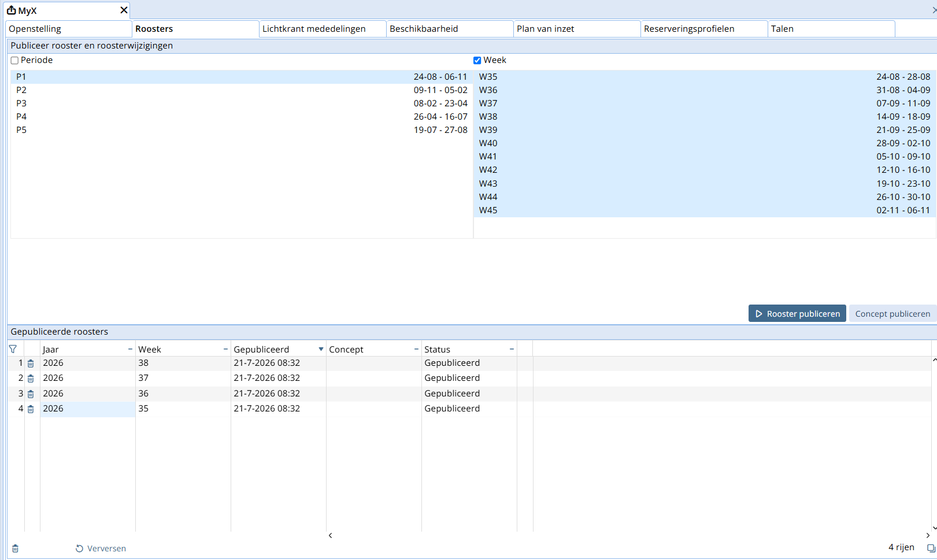Delete the published roster for week 38
Image resolution: width=937 pixels, height=560 pixels.
click(x=31, y=364)
